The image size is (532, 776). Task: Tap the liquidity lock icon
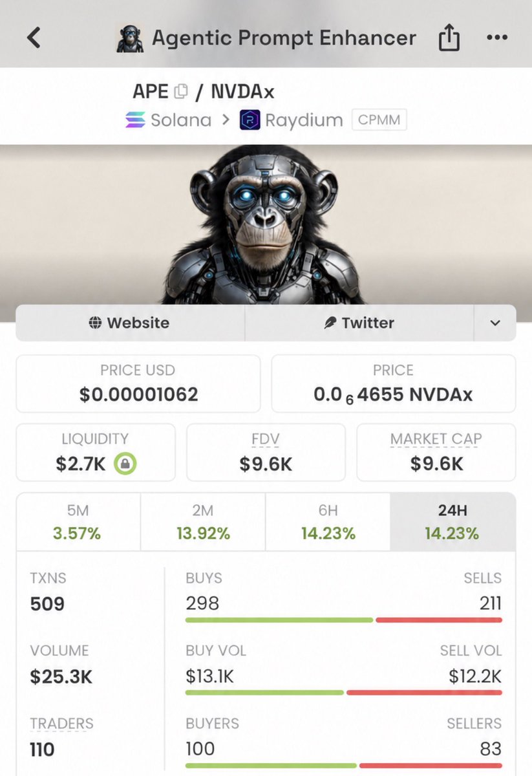point(125,464)
